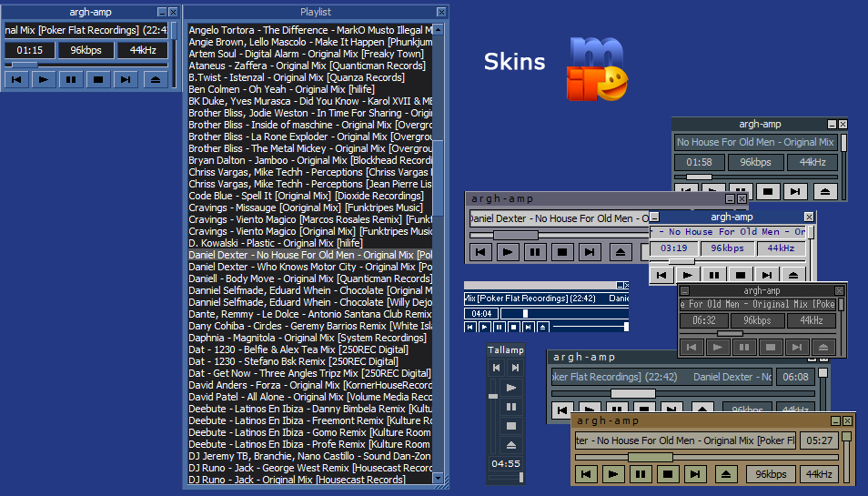Image resolution: width=868 pixels, height=496 pixels.
Task: Click Playlist scrollbar down arrow
Action: [438, 479]
